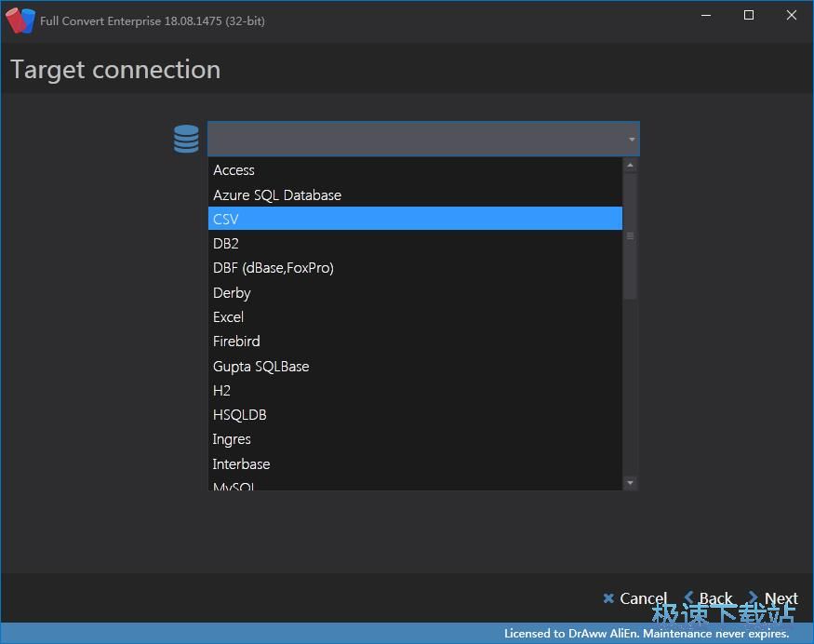Pick DB2 from the list
Screen dimensions: 814x644
point(415,243)
